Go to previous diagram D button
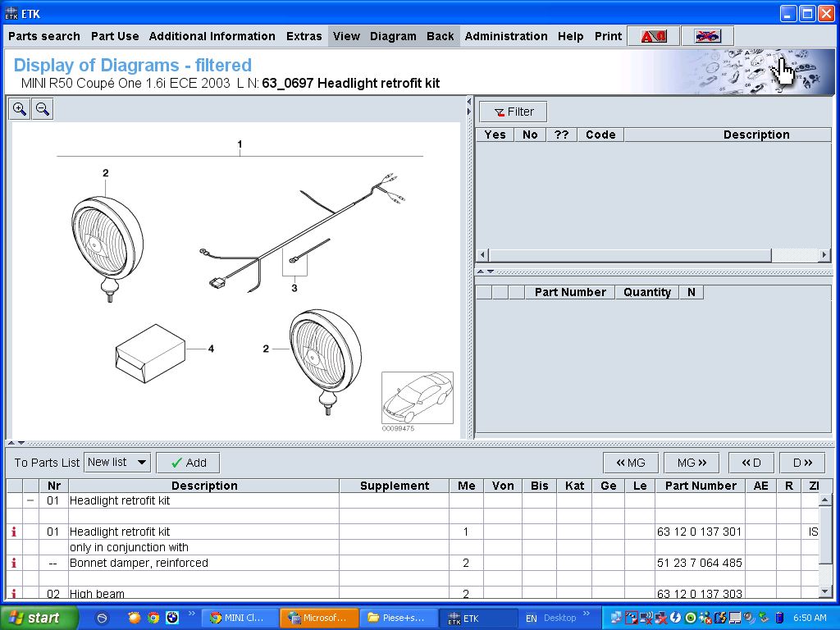 [751, 463]
